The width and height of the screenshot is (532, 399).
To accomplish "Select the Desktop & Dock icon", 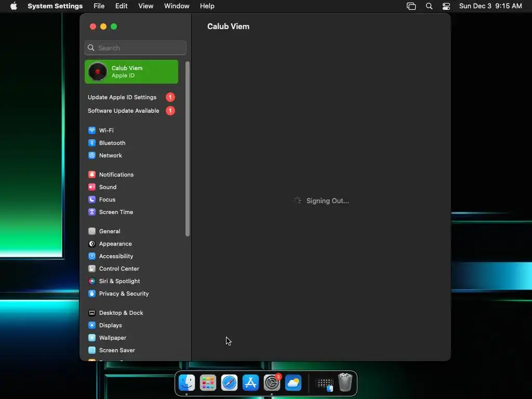I will click(91, 313).
